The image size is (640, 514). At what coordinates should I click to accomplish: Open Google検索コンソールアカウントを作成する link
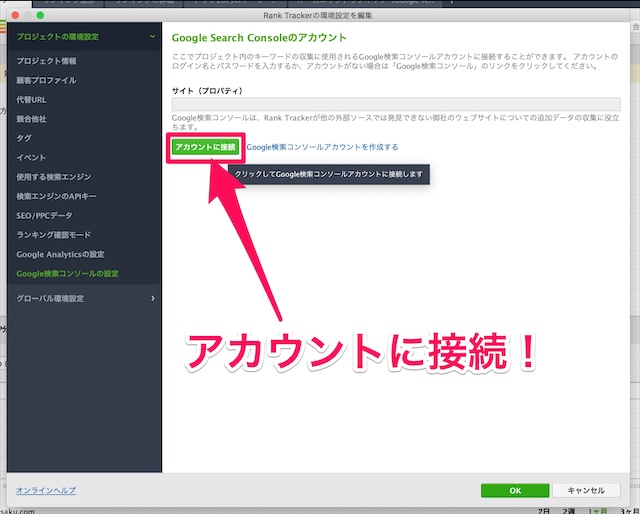tap(322, 147)
